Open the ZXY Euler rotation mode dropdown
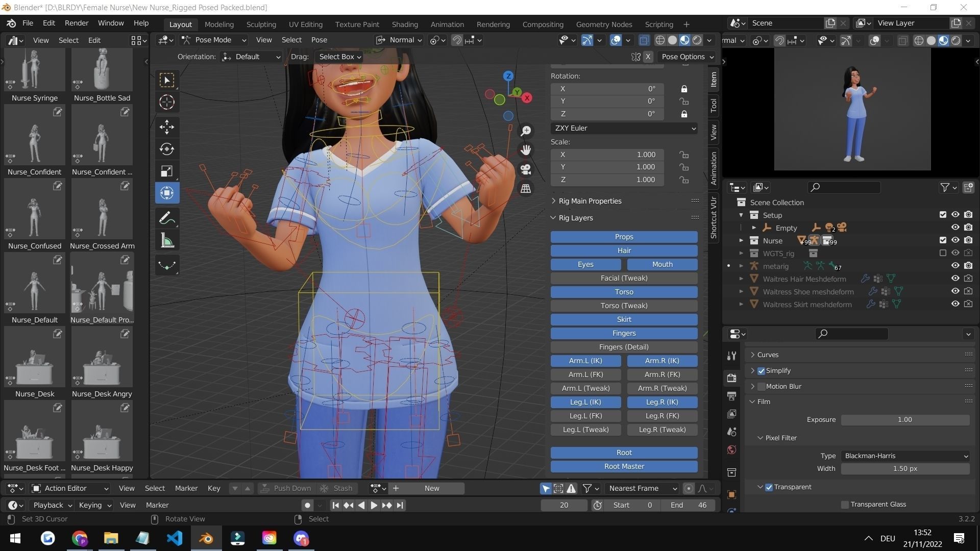The width and height of the screenshot is (980, 551). (x=624, y=128)
